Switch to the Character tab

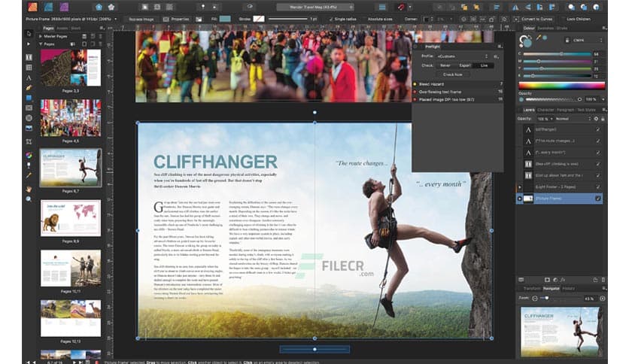click(x=545, y=110)
